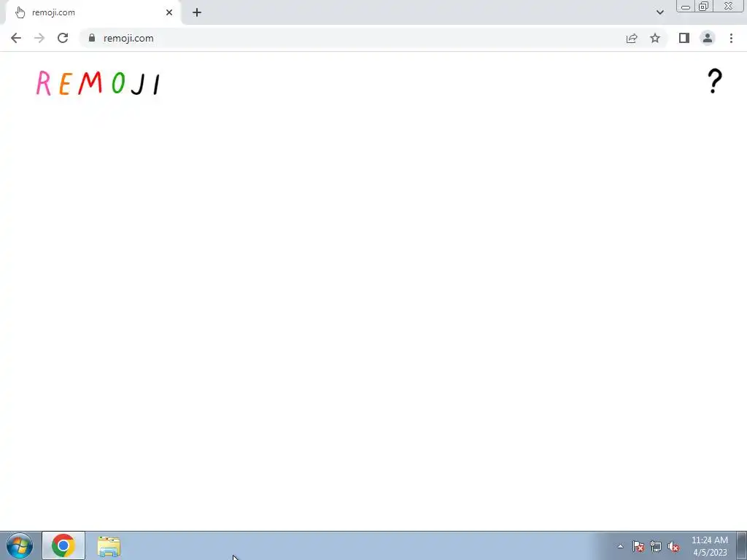
Task: Close the remoji.com tab
Action: click(x=169, y=12)
